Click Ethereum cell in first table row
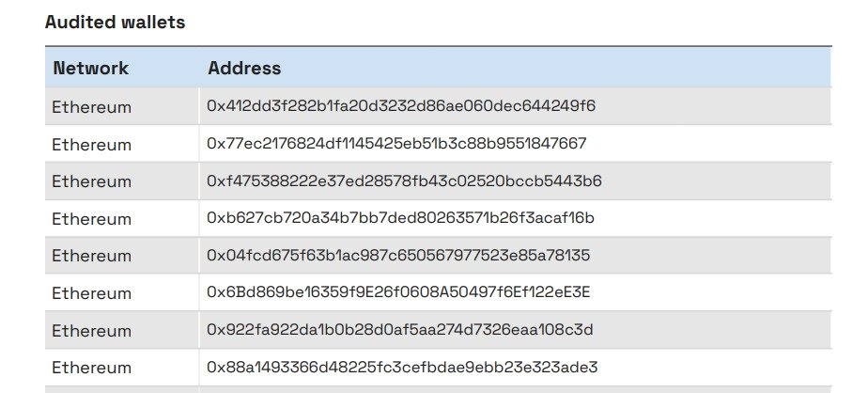The height and width of the screenshot is (393, 868). tap(91, 107)
